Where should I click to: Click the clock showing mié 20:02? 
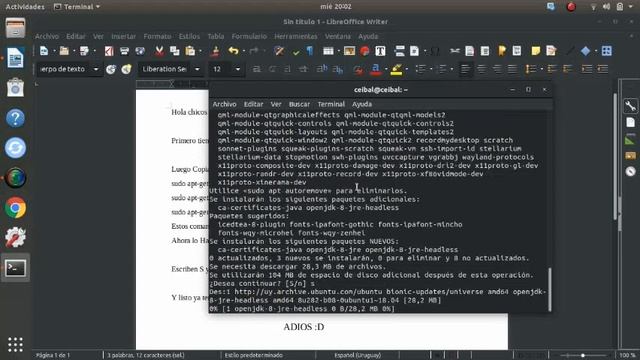pos(336,7)
